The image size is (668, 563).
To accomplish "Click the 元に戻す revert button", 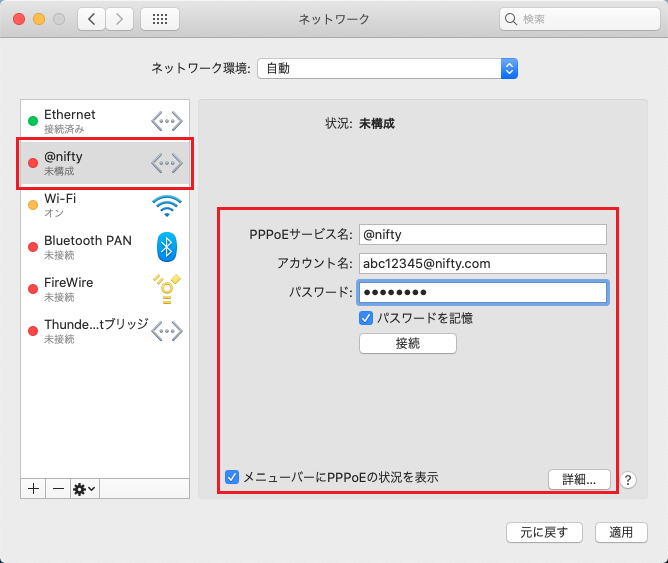I will 544,532.
